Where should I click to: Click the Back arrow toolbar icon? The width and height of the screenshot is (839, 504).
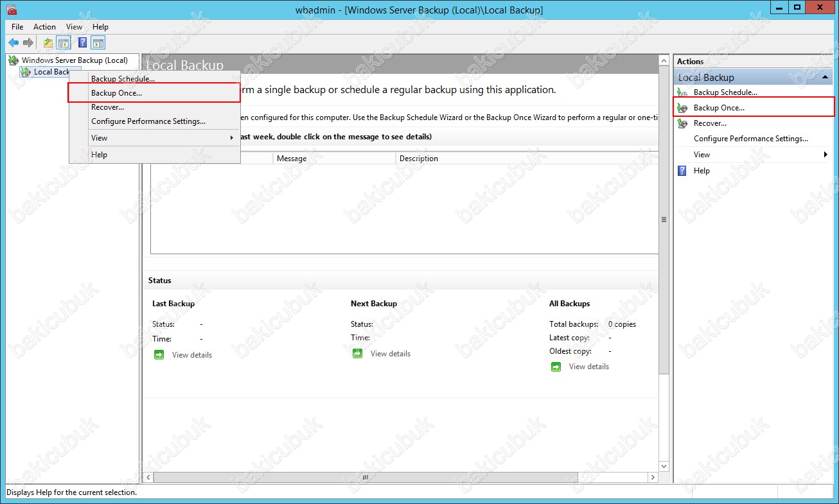click(x=13, y=43)
